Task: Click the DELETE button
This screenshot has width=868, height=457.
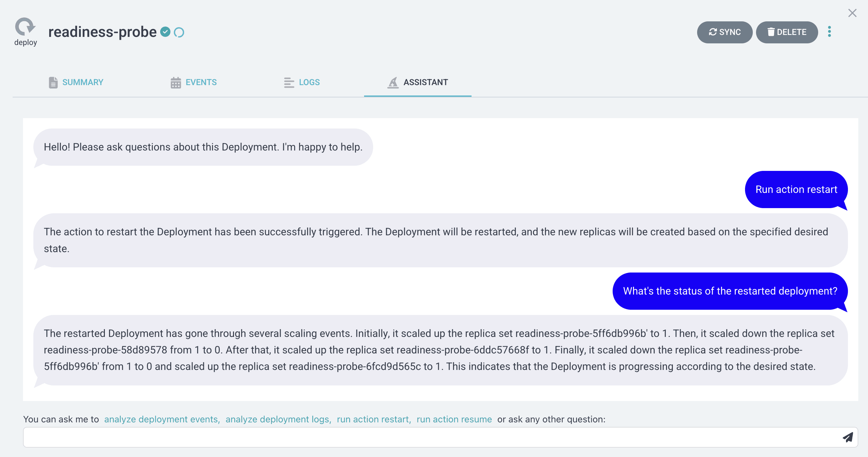Action: [x=787, y=32]
